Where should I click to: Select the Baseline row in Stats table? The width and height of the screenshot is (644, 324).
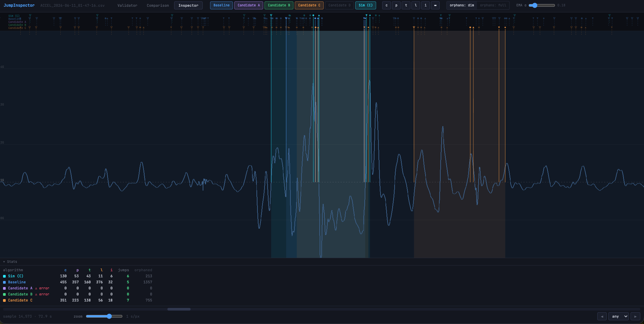(x=78, y=282)
